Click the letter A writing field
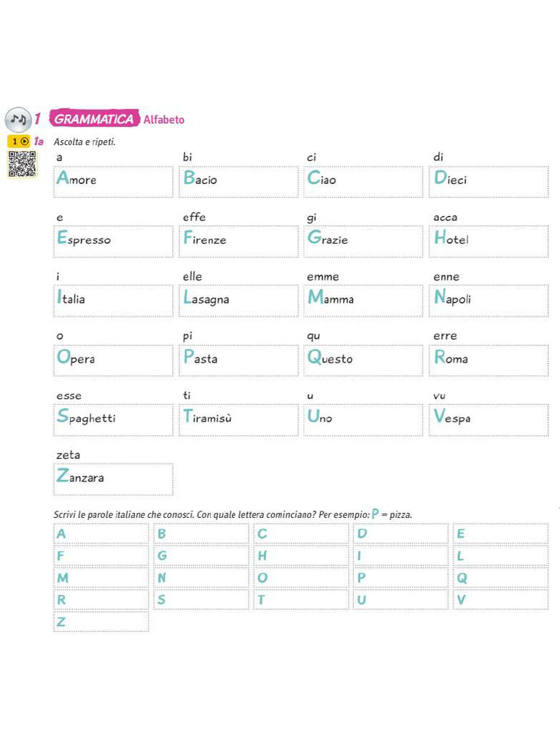 coord(101,534)
